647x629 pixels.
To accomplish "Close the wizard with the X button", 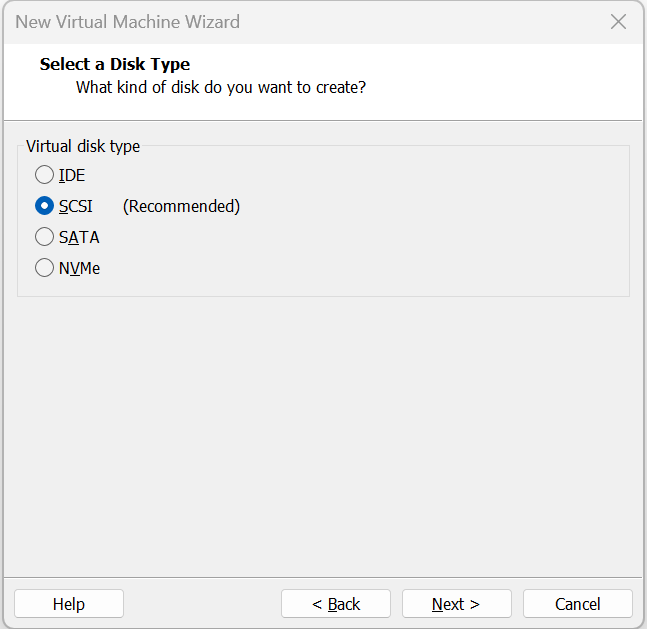I will coord(619,21).
